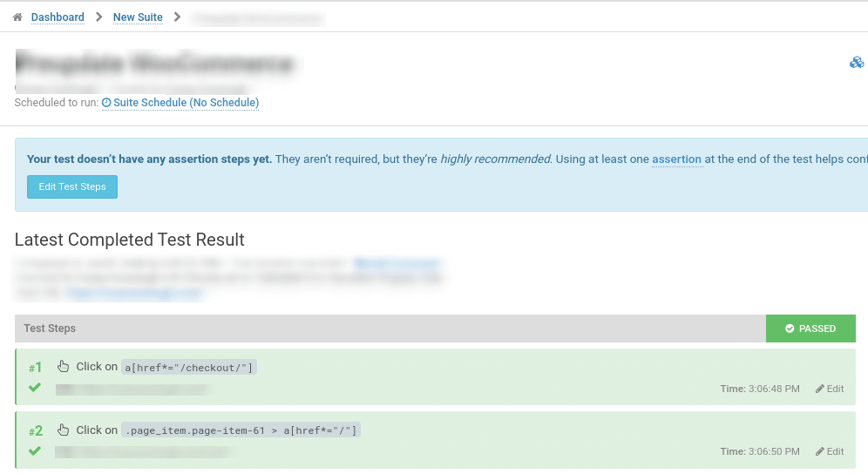Click the green PASSED status badge
Screen dimensions: 868x474
810,328
